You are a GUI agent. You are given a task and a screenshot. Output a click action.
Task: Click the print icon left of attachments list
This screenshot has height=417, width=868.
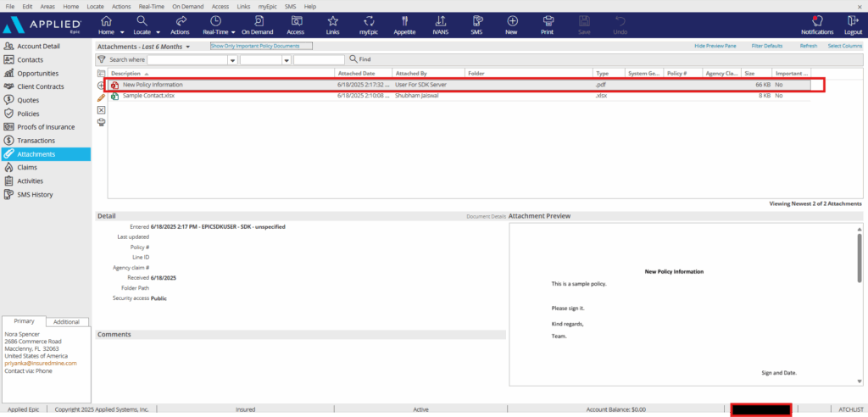pos(102,122)
